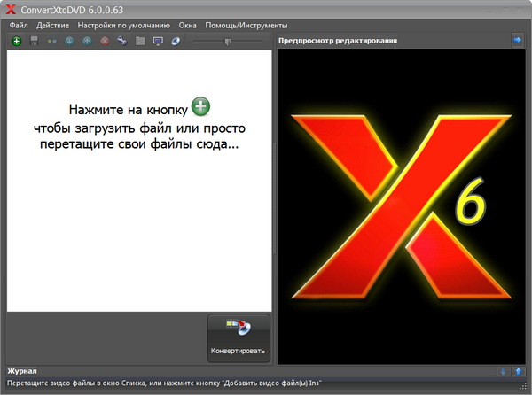
Task: Open the Файл menu
Action: tap(19, 26)
